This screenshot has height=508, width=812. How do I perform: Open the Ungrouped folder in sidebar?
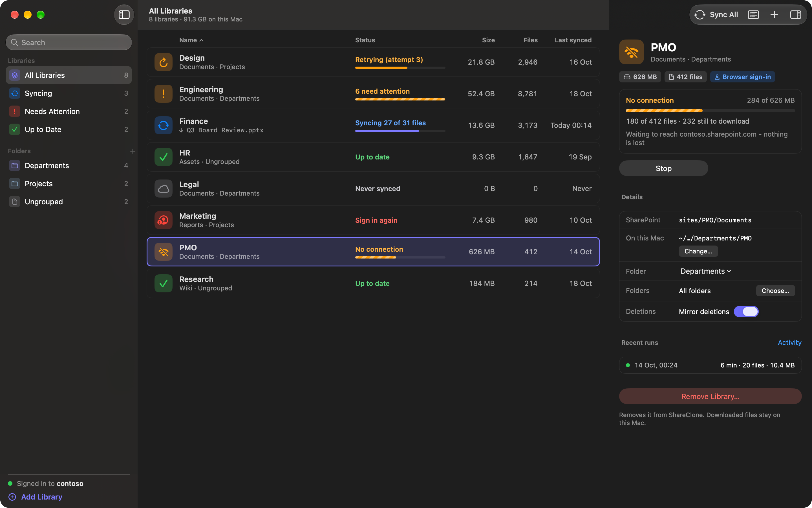point(69,202)
